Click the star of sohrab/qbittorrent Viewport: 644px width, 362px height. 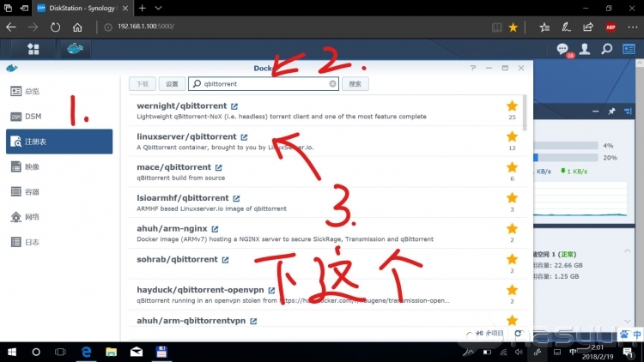[512, 259]
